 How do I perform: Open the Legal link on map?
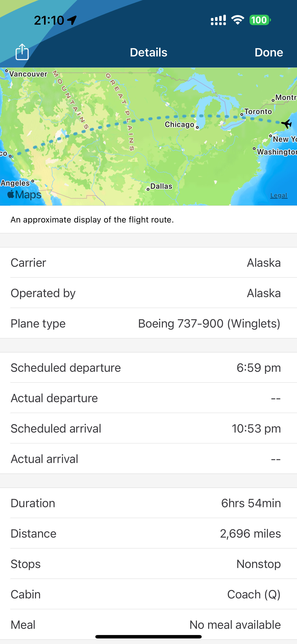279,195
